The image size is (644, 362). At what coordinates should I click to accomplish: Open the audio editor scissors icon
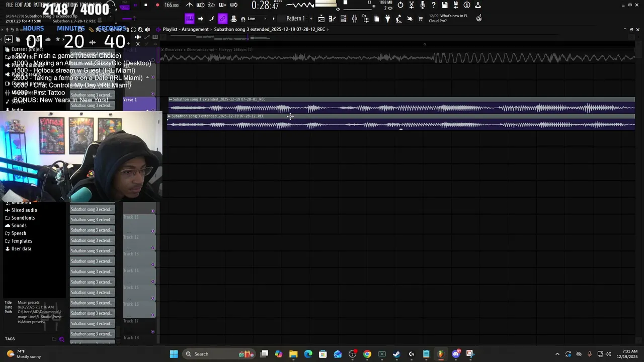(x=412, y=5)
